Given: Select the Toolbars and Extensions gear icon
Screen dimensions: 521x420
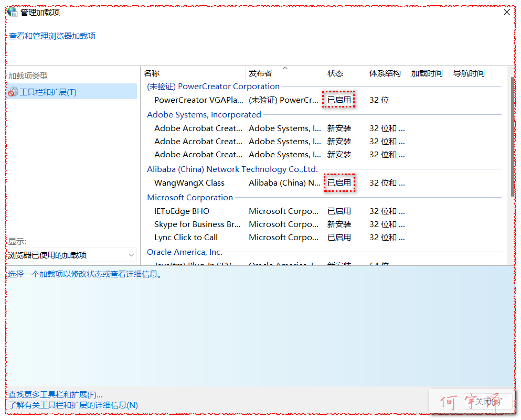Looking at the screenshot, I should pos(13,92).
